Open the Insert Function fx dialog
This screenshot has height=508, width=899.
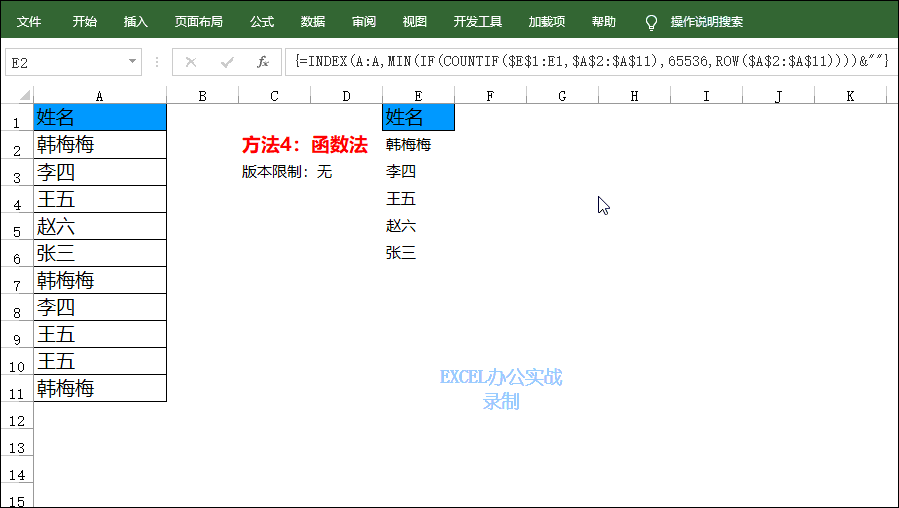pyautogui.click(x=263, y=62)
